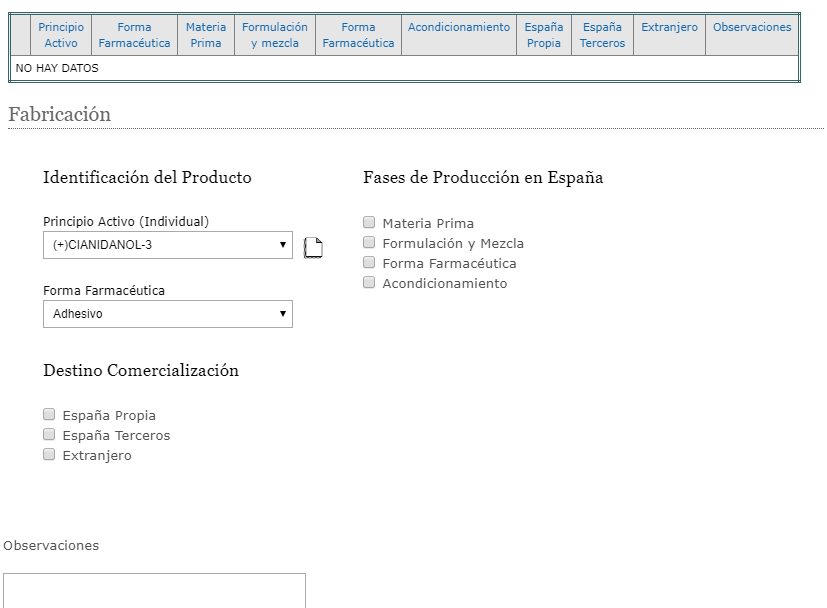
Task: Click the first Forma Farmacéutica column header
Action: click(134, 35)
